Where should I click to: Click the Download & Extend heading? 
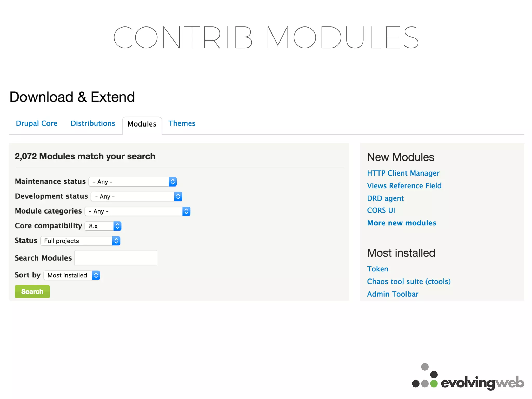(x=72, y=97)
